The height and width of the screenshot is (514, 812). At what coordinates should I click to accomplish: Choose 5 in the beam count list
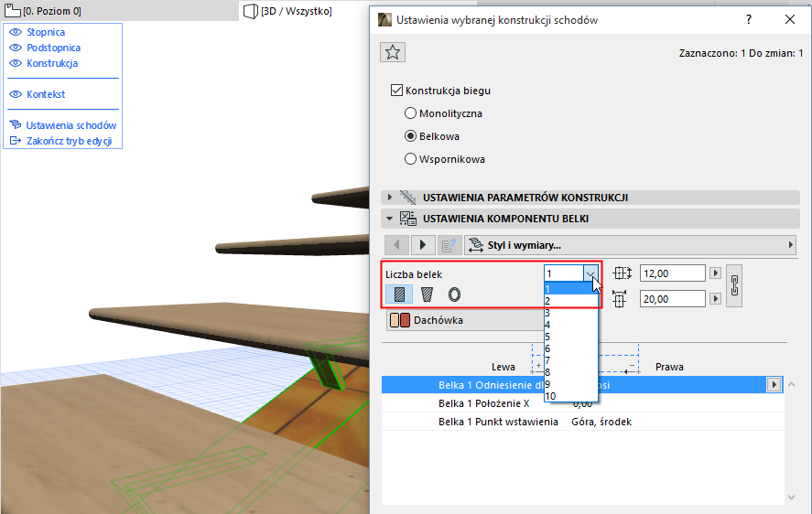(x=570, y=337)
